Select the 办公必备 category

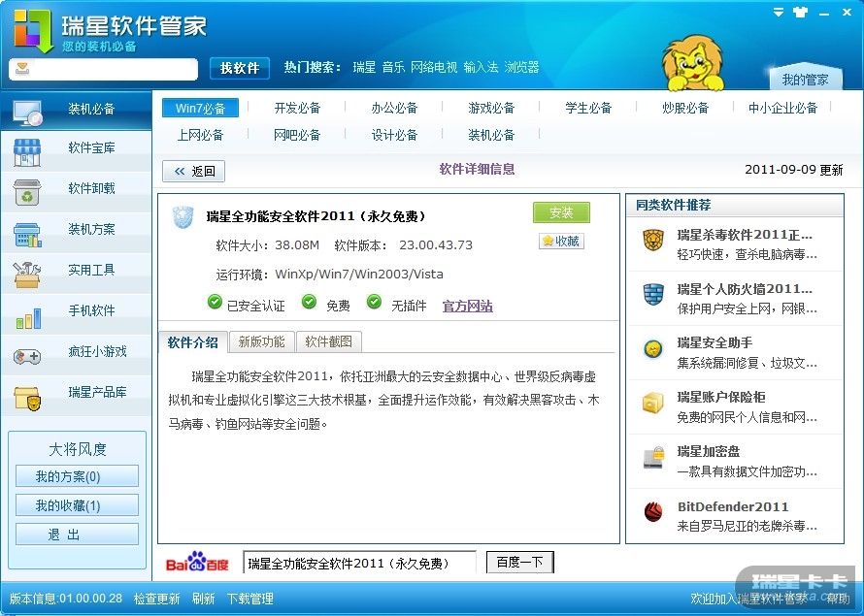(394, 108)
